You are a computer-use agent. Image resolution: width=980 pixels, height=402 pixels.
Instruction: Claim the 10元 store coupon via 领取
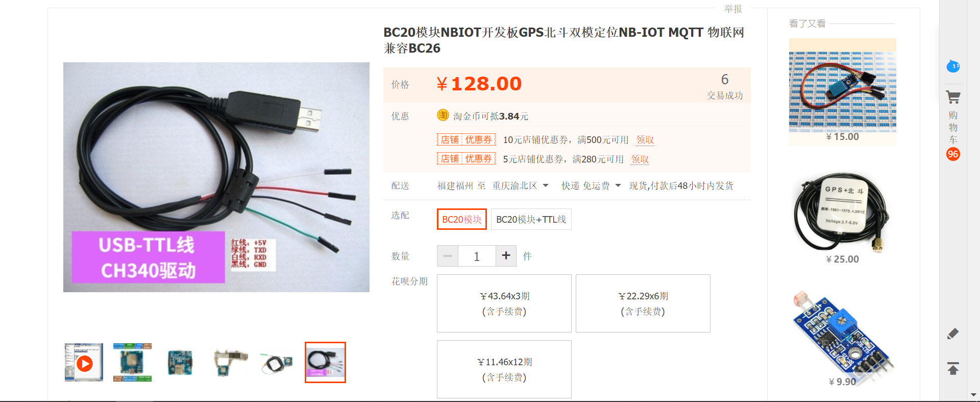(645, 139)
